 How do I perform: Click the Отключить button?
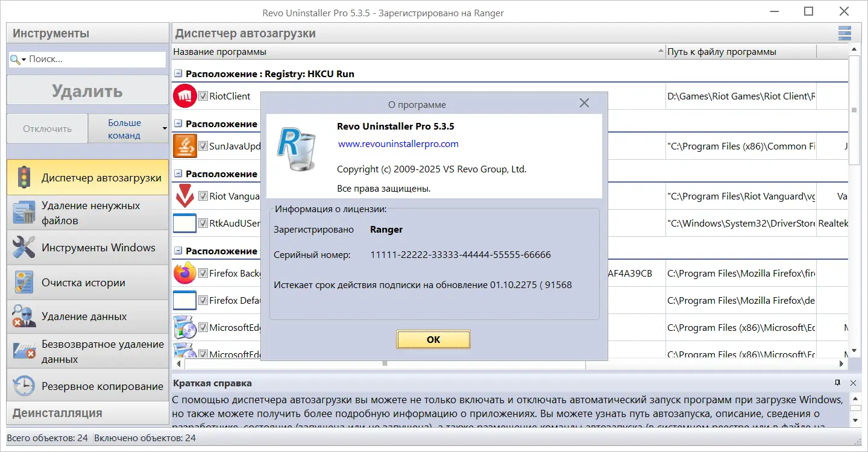[48, 128]
